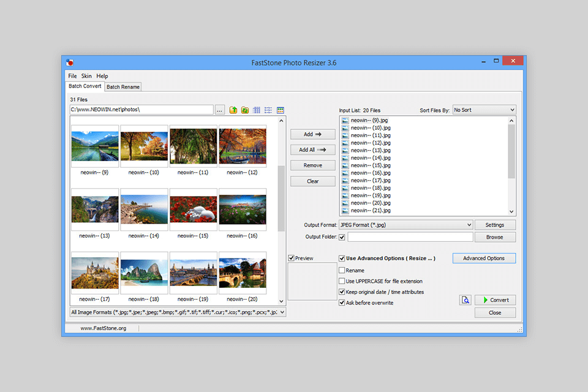Click the input list scrollbar thumb
This screenshot has height=392, width=588.
(511, 151)
